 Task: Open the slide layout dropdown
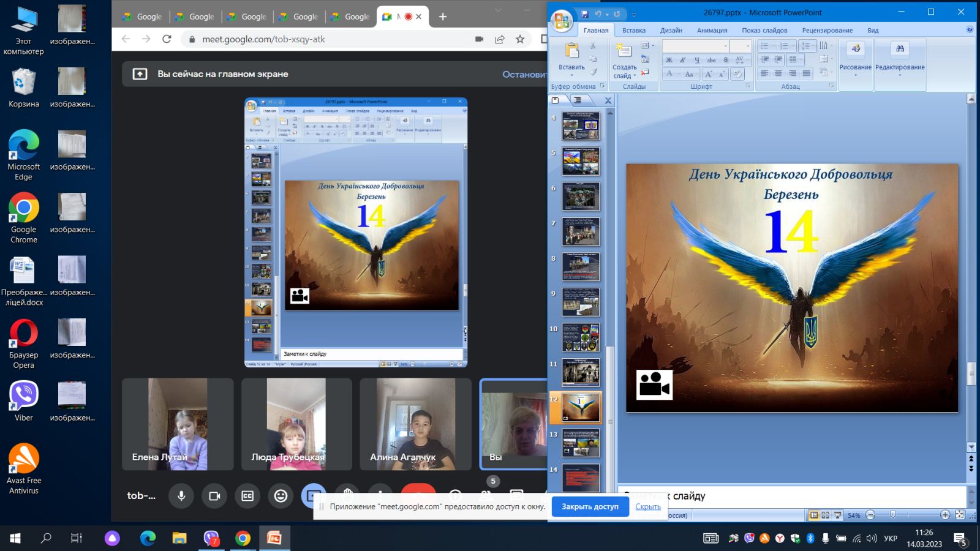click(647, 45)
